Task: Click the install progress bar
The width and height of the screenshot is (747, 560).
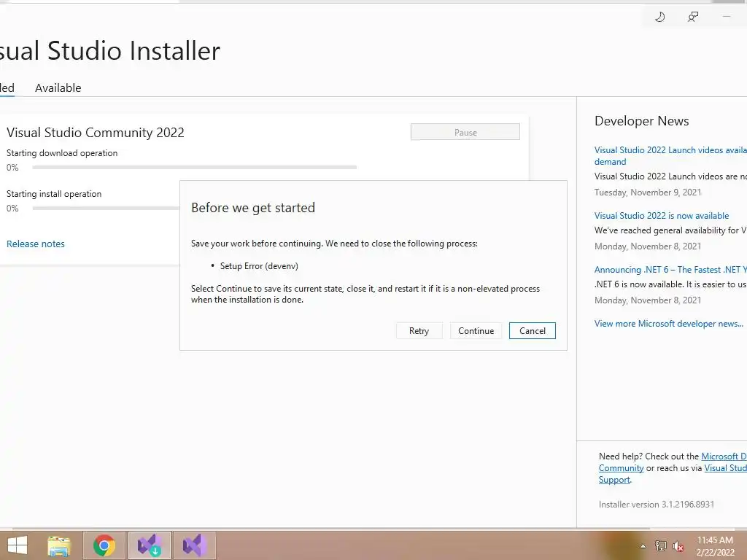Action: (x=106, y=208)
